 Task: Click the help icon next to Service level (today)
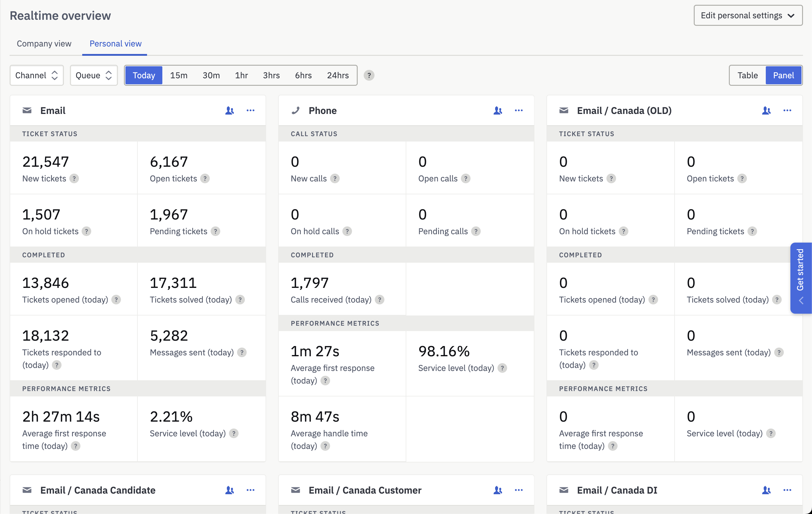coord(234,433)
